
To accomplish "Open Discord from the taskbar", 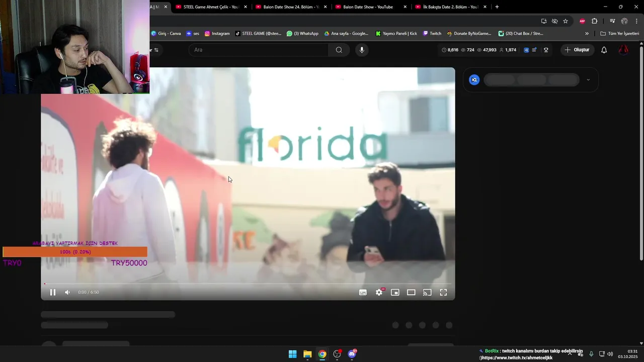I will [352, 354].
